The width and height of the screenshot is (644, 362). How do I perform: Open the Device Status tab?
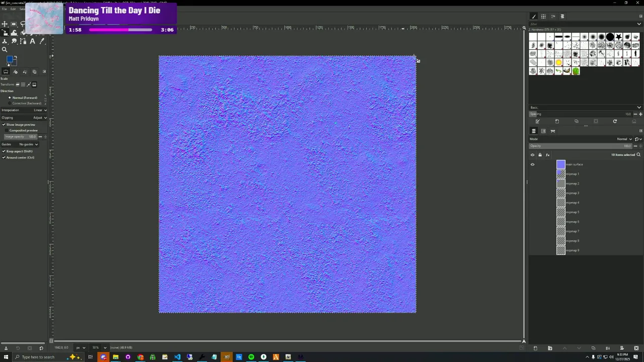(15, 71)
